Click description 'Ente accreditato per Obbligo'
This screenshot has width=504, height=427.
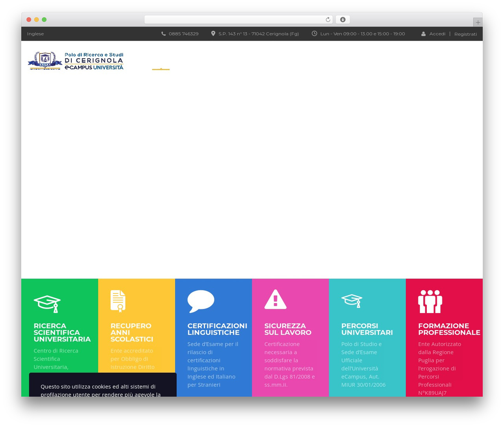point(132,359)
